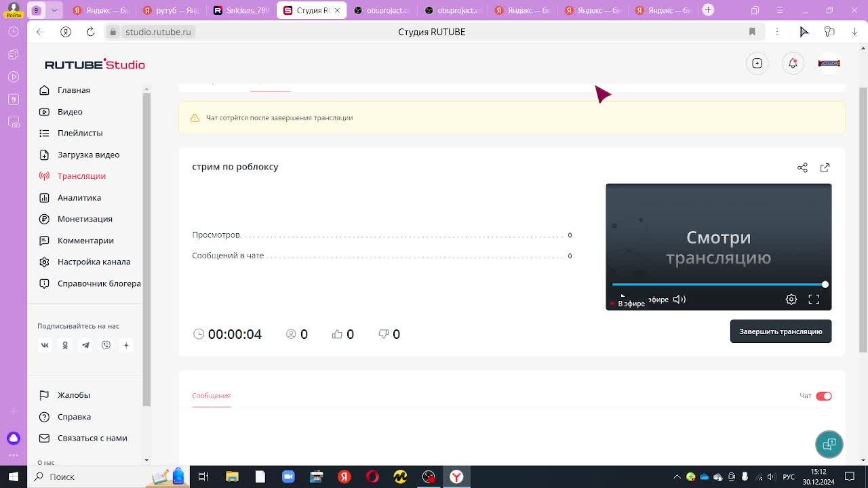The width and height of the screenshot is (868, 488).
Task: Open Главная in the sidebar
Action: (73, 90)
